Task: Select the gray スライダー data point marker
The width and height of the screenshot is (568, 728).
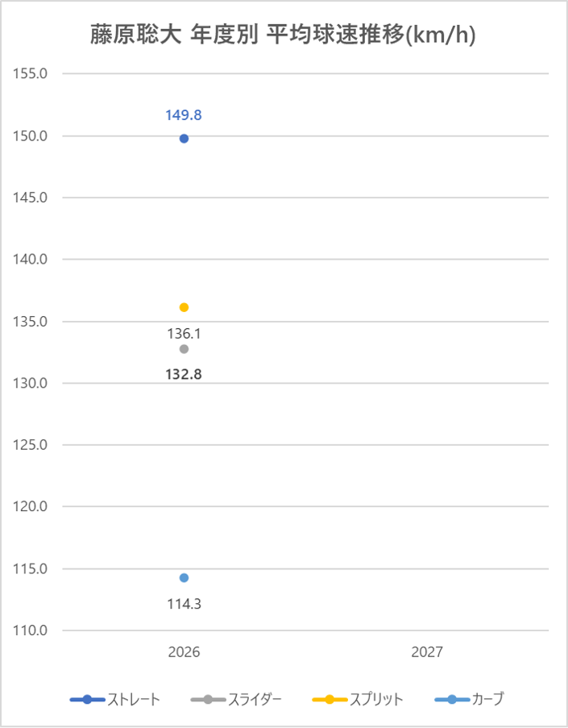Action: click(x=184, y=349)
